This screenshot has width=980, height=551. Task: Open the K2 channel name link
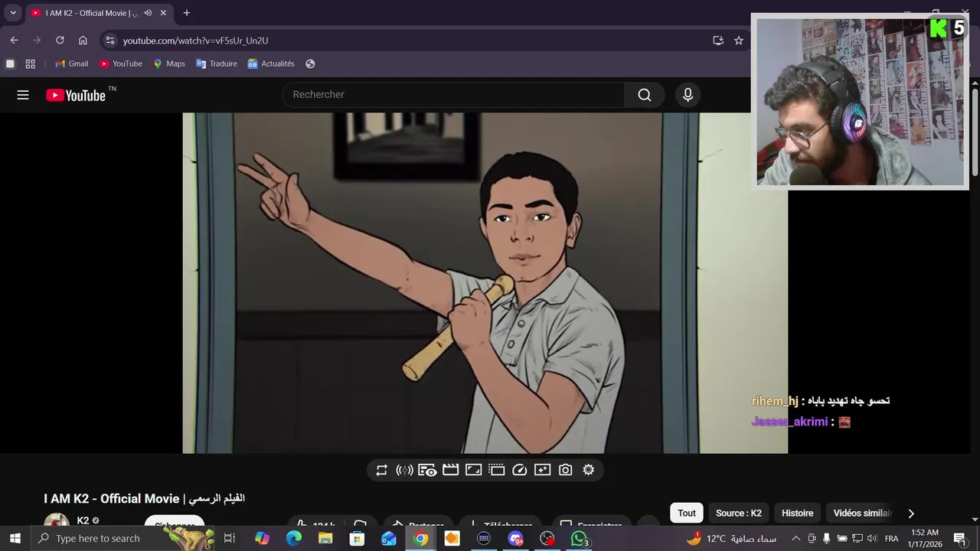tap(83, 520)
